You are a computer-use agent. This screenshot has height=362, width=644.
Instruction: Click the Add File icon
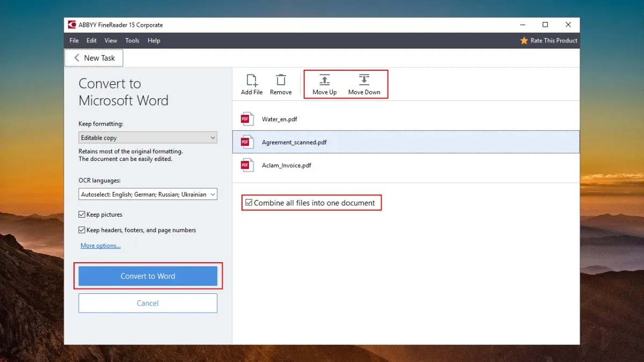click(x=251, y=80)
